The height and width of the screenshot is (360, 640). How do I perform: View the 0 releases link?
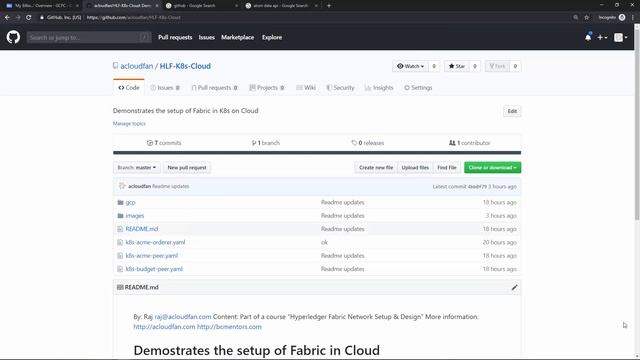367,143
